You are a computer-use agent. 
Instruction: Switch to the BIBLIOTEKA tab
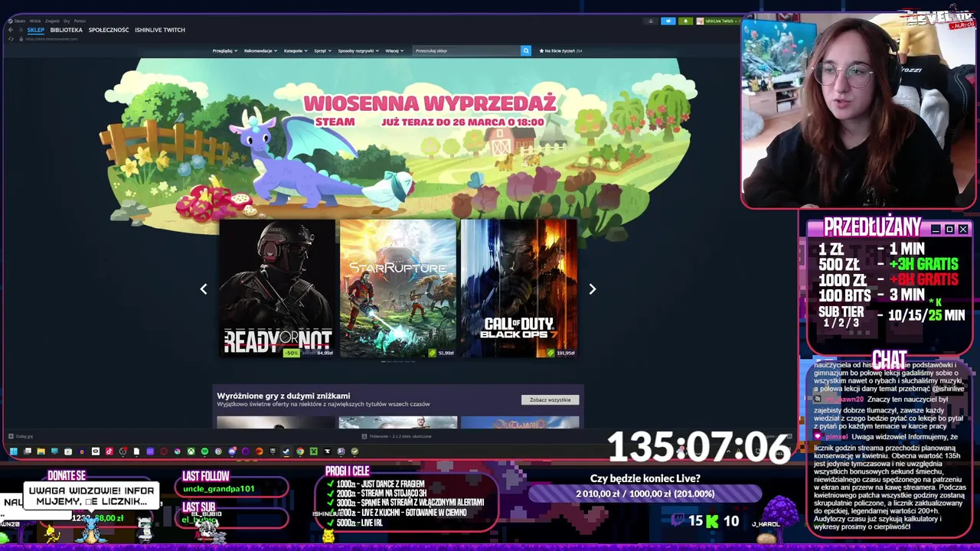click(x=67, y=30)
